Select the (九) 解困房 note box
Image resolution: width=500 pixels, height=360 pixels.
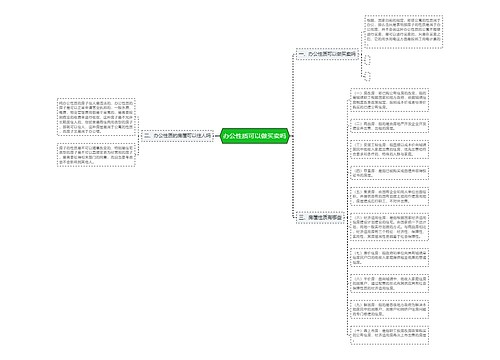[x=389, y=309]
